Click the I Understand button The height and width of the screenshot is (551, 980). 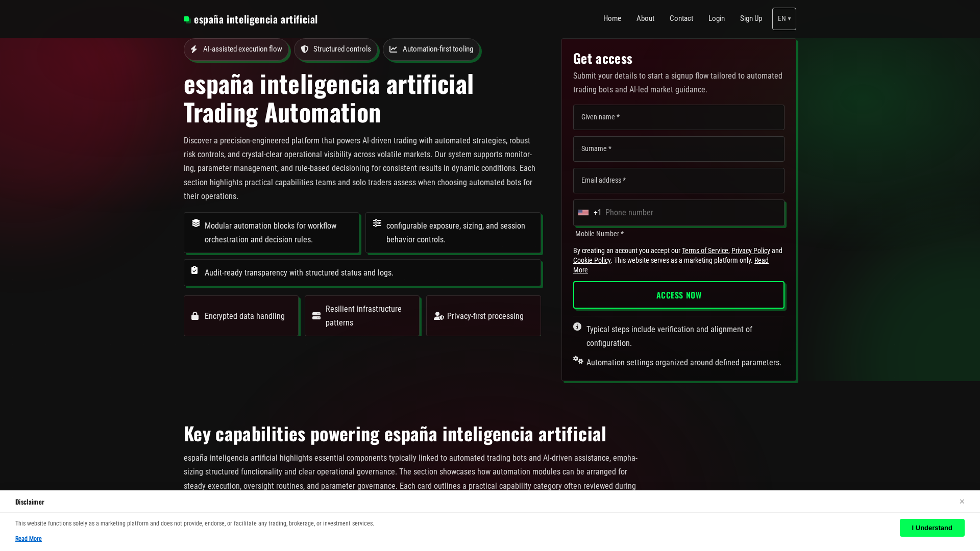pyautogui.click(x=932, y=528)
